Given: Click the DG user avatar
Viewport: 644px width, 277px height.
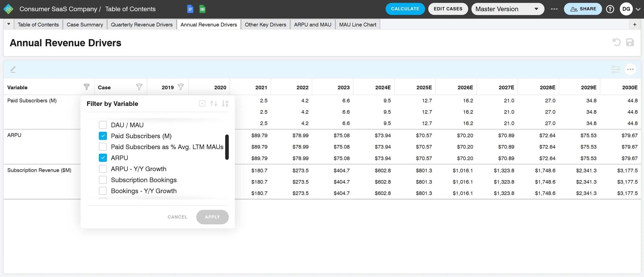Looking at the screenshot, I should click(x=626, y=9).
